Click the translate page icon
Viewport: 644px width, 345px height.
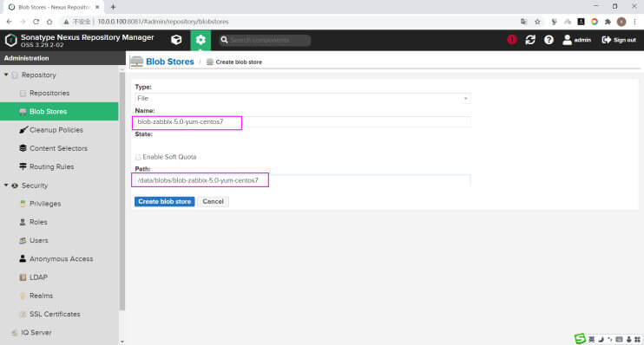pos(523,22)
